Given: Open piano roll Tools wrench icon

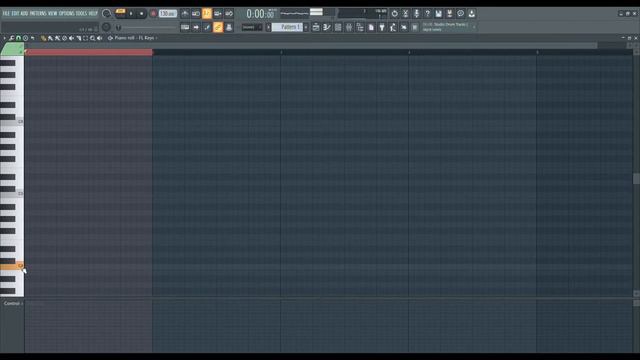Looking at the screenshot, I should coord(11,38).
